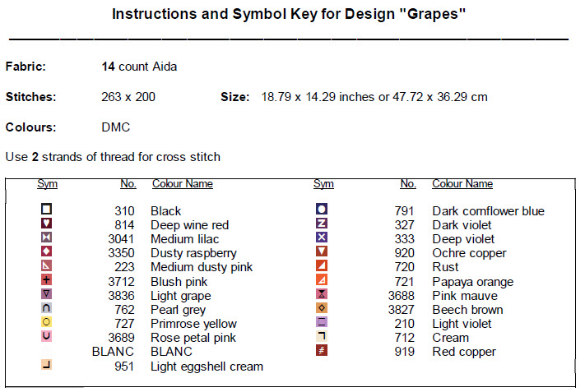Click the symbol icon for Deep wine red
Screen dimensions: 585x392
(47, 224)
